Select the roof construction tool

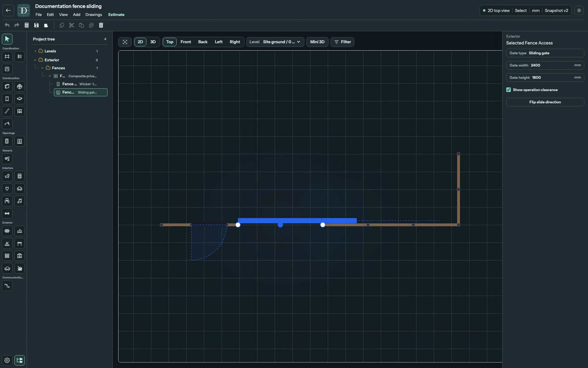[x=7, y=124]
